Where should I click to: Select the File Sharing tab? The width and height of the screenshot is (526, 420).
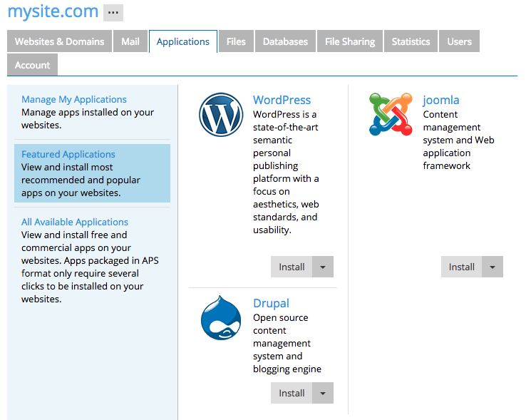(x=350, y=41)
